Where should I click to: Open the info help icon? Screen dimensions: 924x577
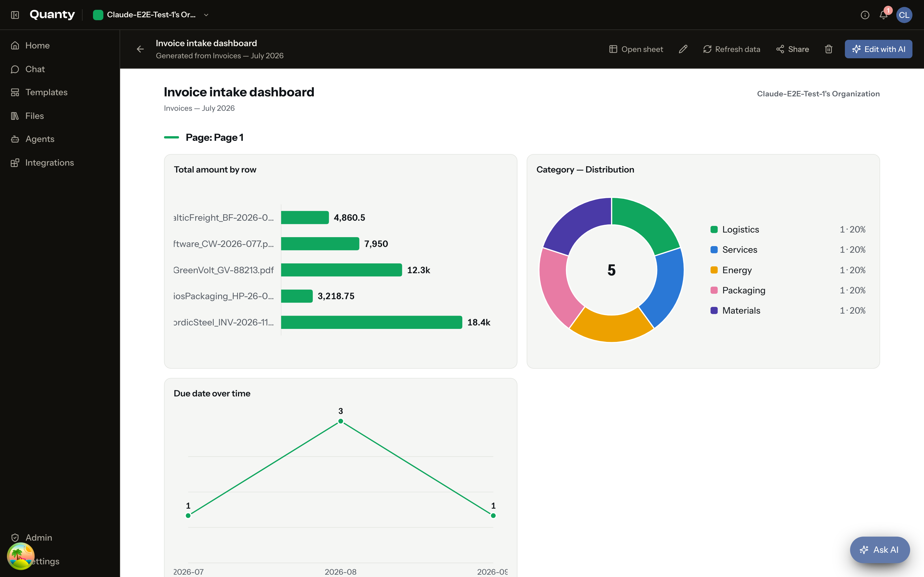tap(865, 15)
